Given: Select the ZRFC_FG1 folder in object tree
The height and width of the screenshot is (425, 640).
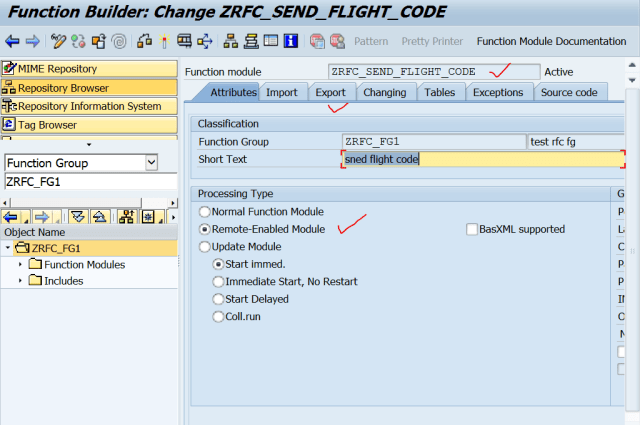Looking at the screenshot, I should point(56,248).
